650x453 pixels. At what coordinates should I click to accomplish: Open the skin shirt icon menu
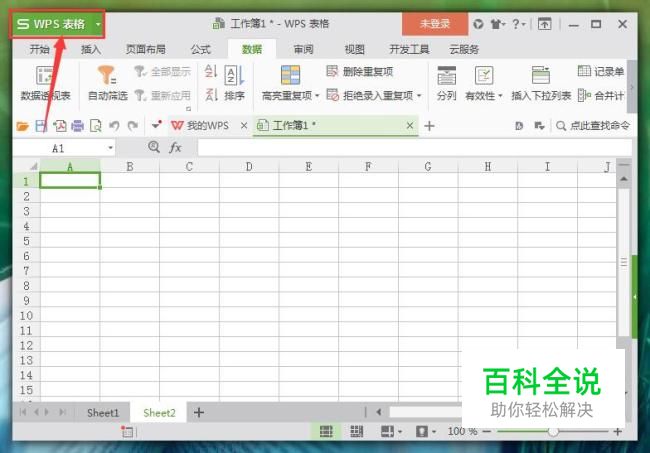(497, 24)
